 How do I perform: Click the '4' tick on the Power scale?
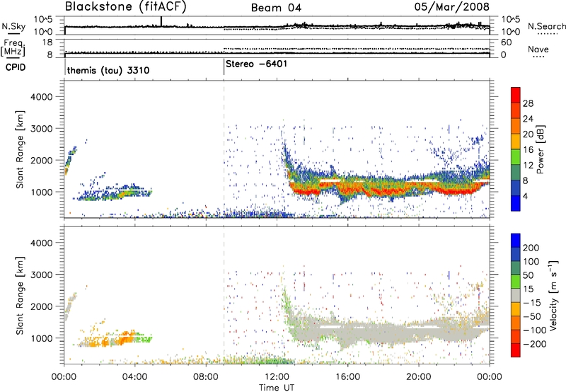tap(525, 197)
